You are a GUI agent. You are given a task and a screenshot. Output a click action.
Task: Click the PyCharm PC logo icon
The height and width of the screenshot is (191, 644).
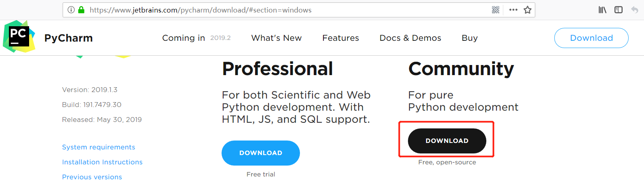[19, 37]
